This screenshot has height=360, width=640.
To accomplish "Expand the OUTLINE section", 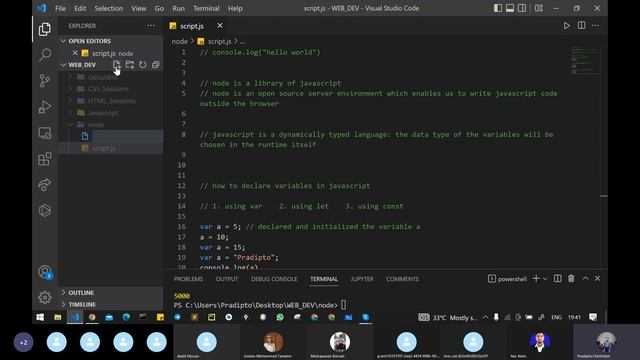I will click(x=111, y=293).
